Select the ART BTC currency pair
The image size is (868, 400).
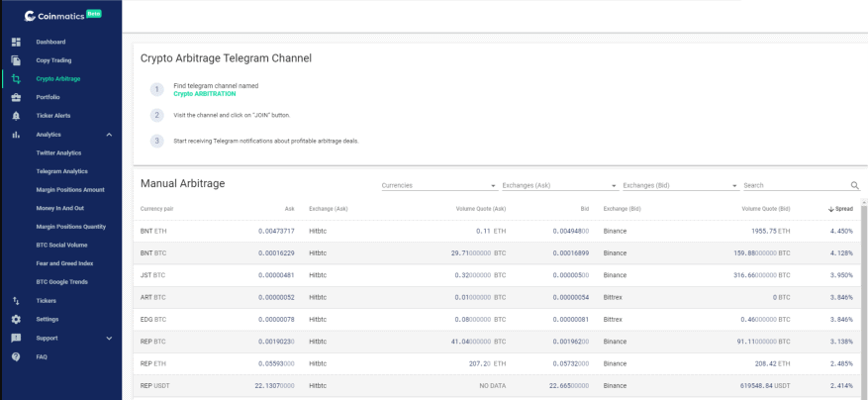coord(152,297)
